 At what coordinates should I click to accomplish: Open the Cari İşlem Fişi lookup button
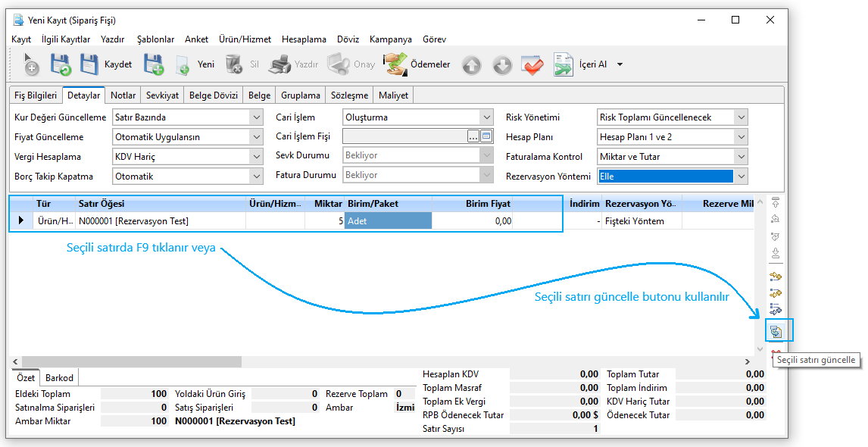473,137
